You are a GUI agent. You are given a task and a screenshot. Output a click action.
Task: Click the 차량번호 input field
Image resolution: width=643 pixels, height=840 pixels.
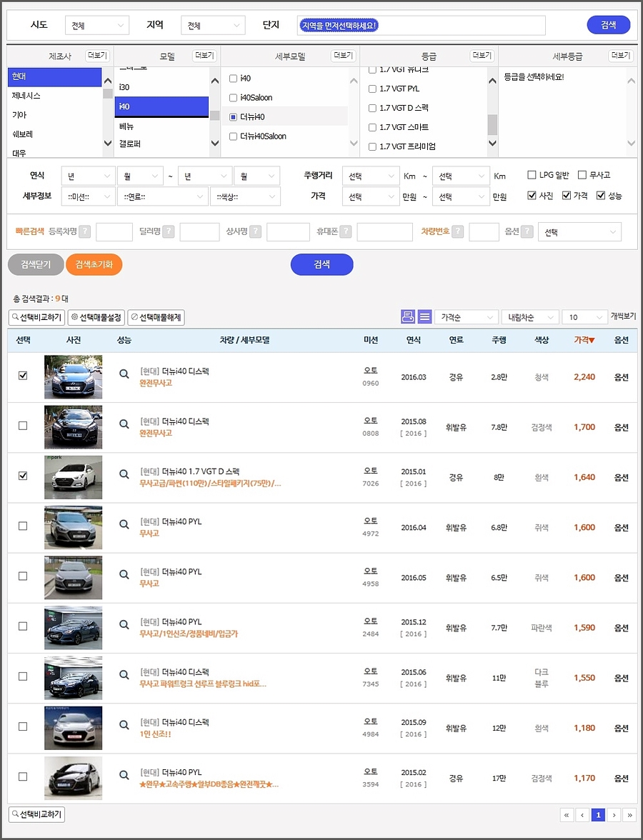pos(484,232)
